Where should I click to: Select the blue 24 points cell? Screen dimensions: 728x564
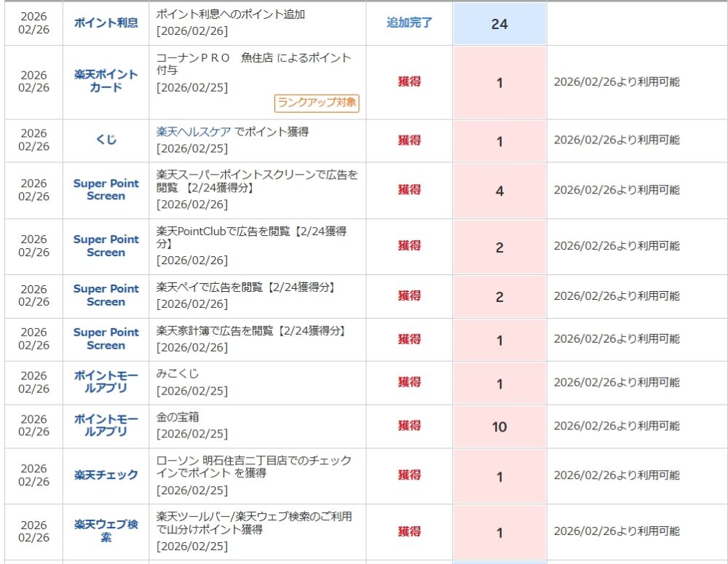click(499, 24)
